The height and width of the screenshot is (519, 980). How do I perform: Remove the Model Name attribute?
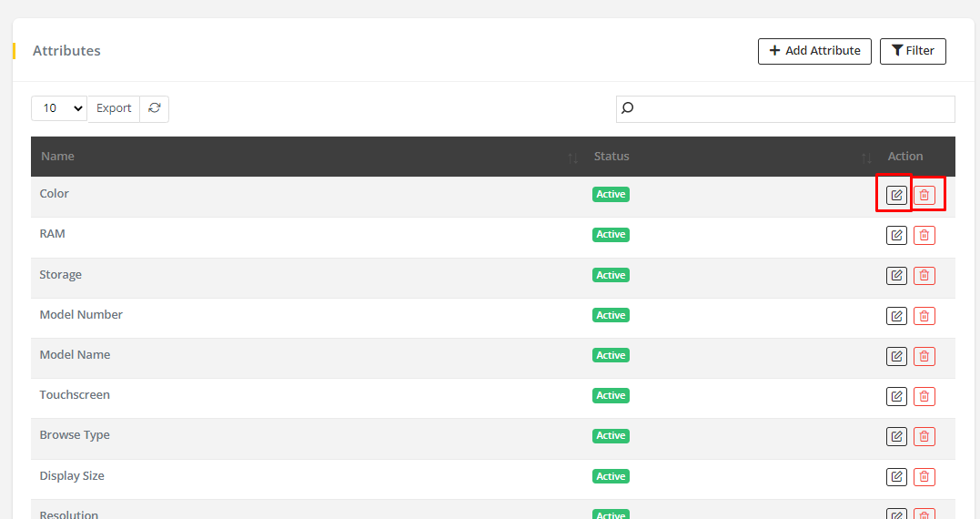pos(924,356)
